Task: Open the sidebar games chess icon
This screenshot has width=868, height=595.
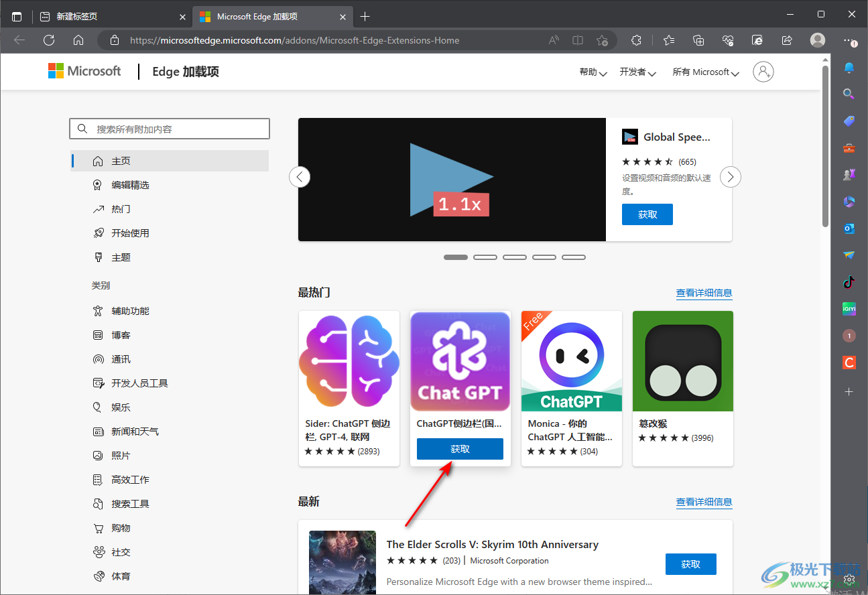Action: 849,175
